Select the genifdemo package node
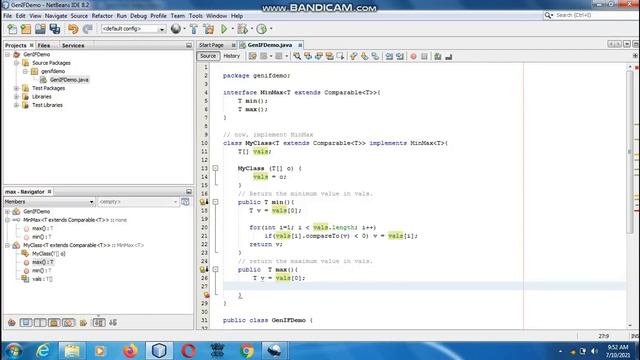This screenshot has width=640, height=360. tap(53, 71)
